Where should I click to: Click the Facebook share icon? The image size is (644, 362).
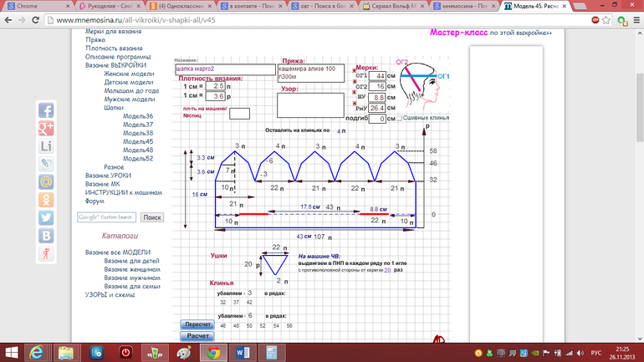click(46, 110)
